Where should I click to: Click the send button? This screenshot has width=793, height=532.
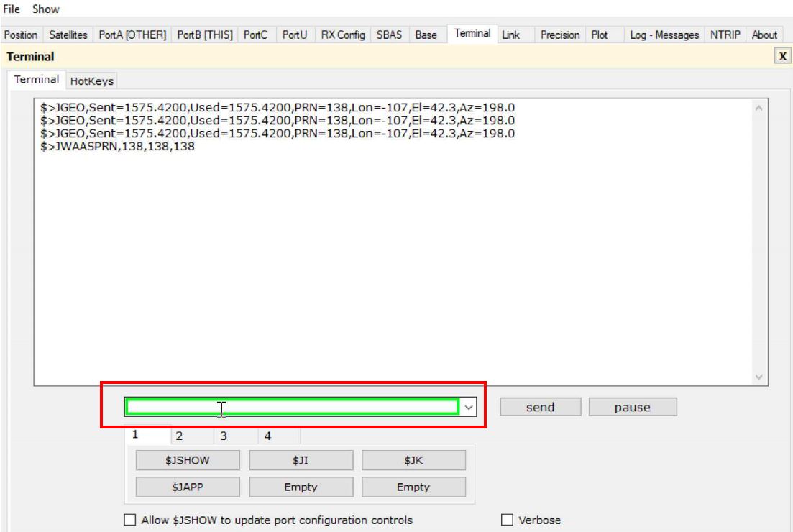541,407
